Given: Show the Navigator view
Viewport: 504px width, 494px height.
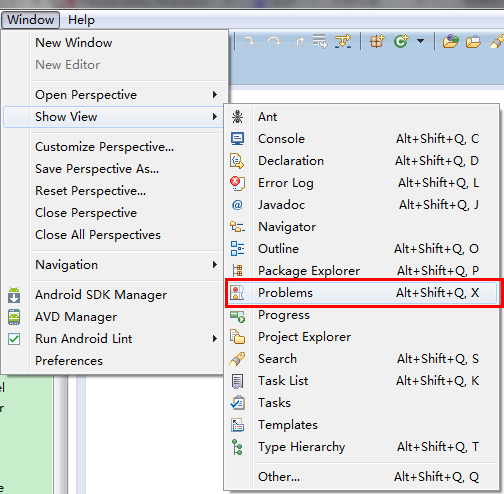Looking at the screenshot, I should pyautogui.click(x=361, y=227).
